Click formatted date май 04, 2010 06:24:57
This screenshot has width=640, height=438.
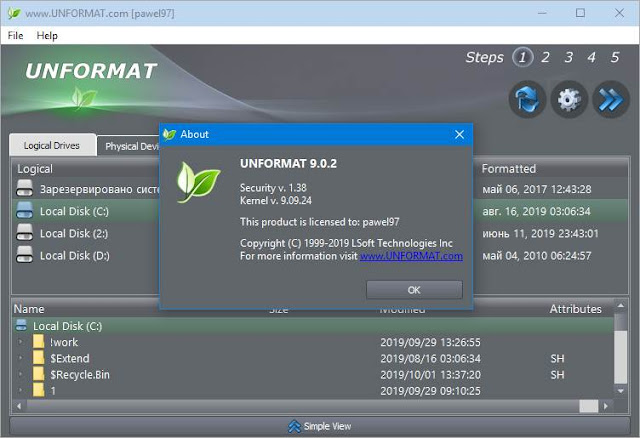[x=537, y=256]
